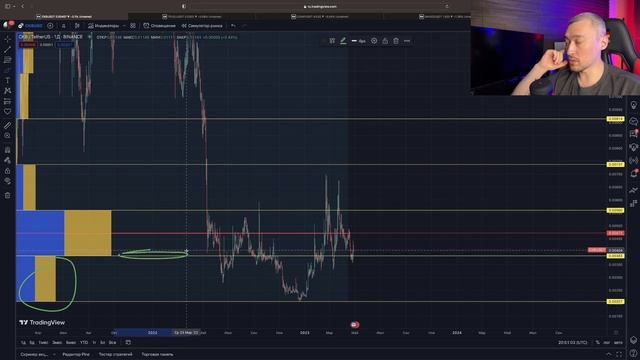The height and width of the screenshot is (360, 640).
Task: Open the chart patterns tool
Action: [7, 91]
